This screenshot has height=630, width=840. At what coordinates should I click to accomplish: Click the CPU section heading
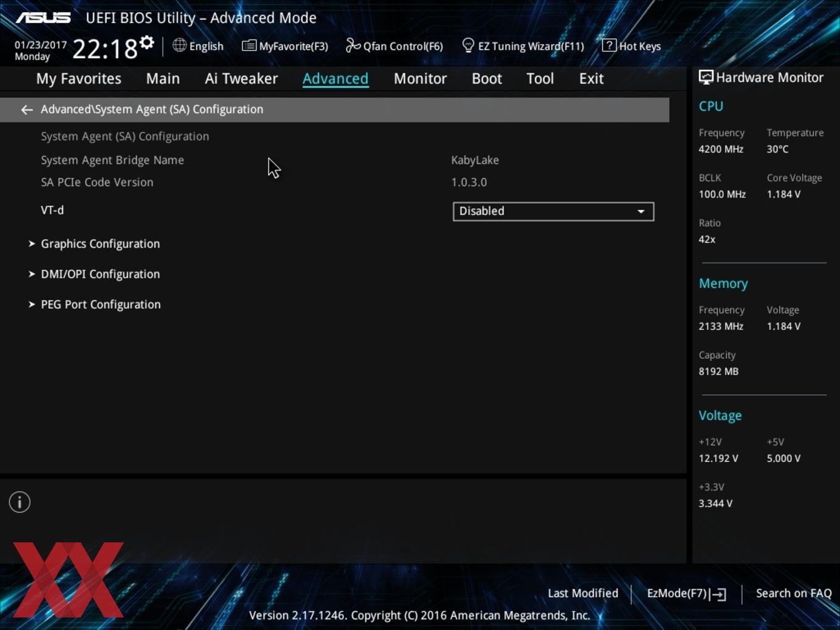click(711, 106)
